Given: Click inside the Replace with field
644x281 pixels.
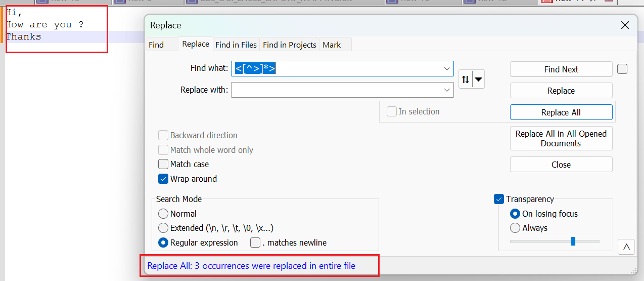Looking at the screenshot, I should coord(336,90).
